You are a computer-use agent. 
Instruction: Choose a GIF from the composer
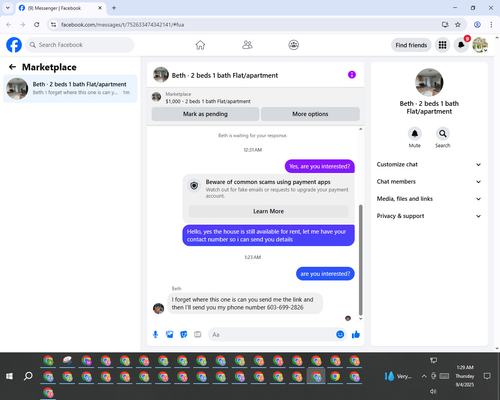click(x=198, y=334)
